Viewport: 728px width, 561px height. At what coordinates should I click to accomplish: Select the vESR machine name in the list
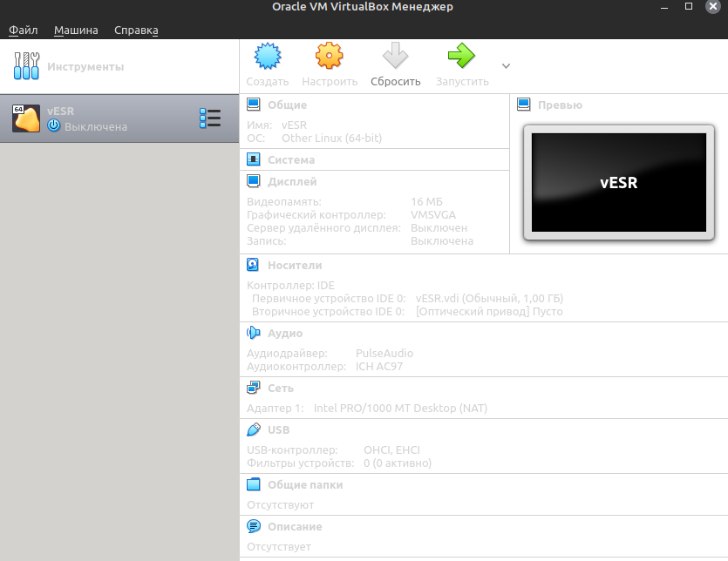pyautogui.click(x=60, y=112)
